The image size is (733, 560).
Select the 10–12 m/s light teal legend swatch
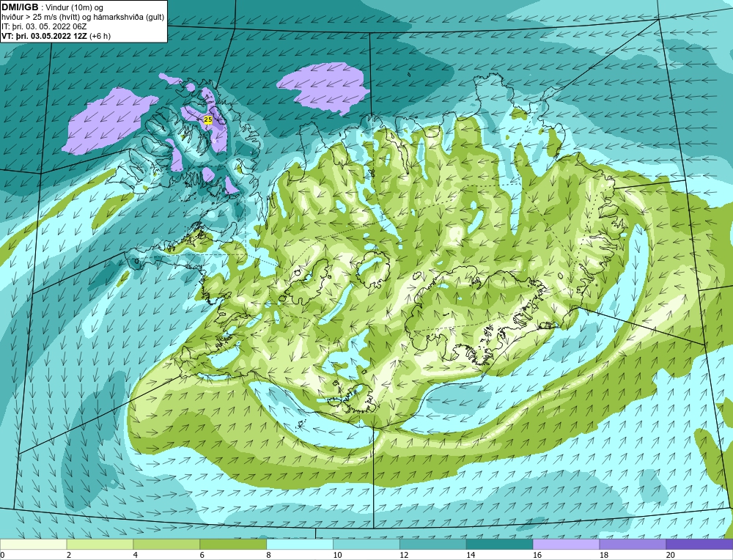pos(366,544)
